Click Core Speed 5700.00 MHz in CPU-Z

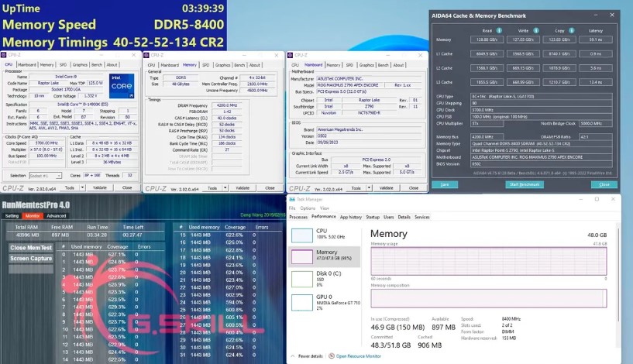(46, 143)
